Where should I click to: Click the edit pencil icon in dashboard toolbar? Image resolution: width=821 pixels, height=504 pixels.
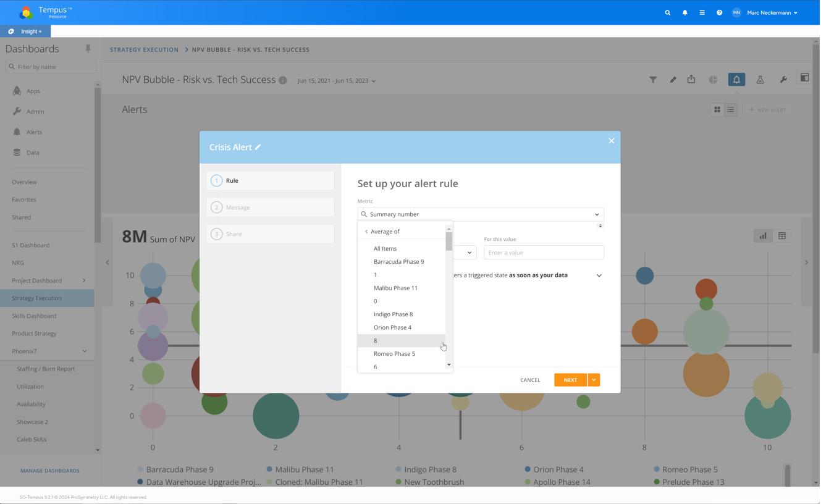673,80
